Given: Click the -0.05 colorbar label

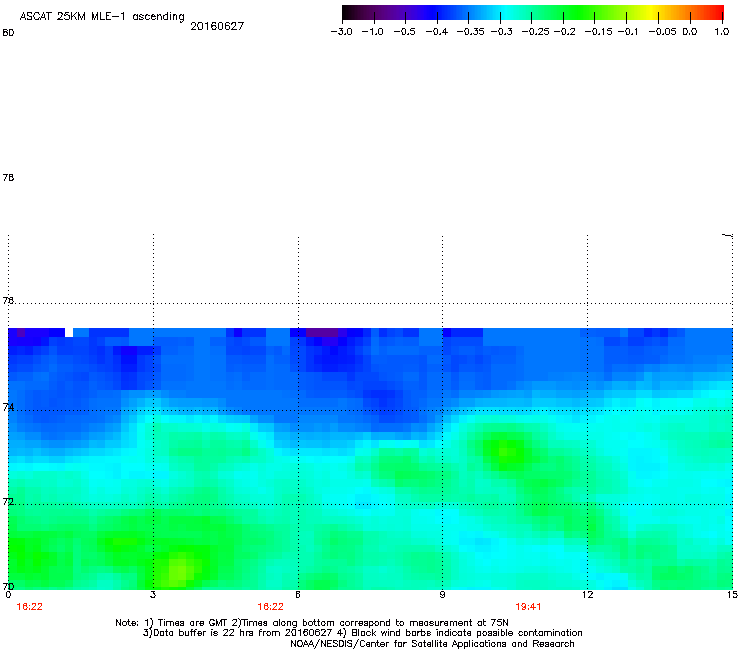Looking at the screenshot, I should tap(662, 32).
